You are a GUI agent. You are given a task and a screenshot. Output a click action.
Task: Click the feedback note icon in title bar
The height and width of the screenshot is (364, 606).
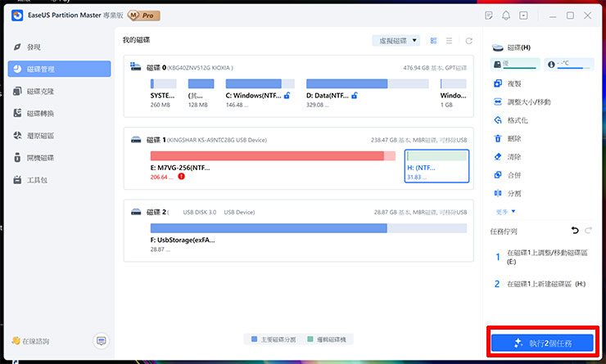pos(489,16)
